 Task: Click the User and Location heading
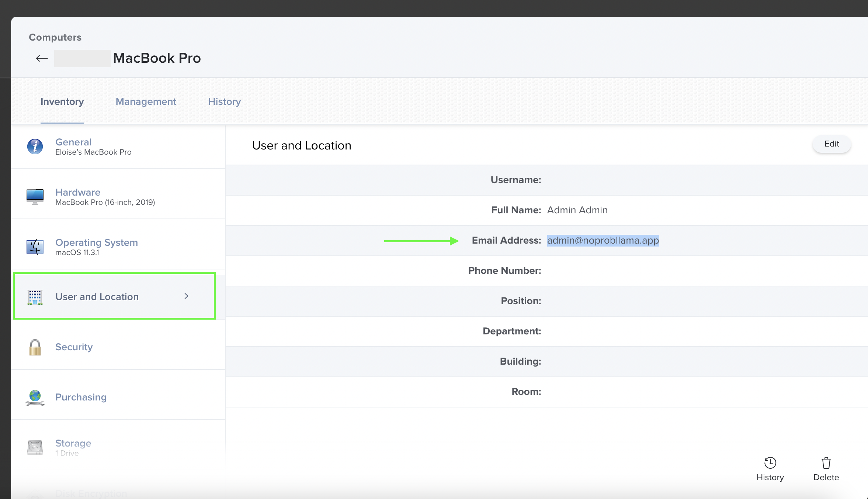click(302, 145)
